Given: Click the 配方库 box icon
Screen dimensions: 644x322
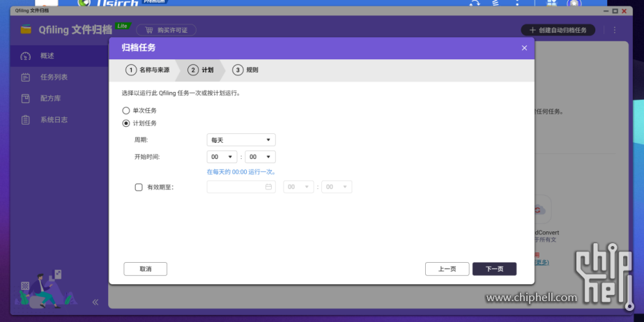Looking at the screenshot, I should click(26, 98).
